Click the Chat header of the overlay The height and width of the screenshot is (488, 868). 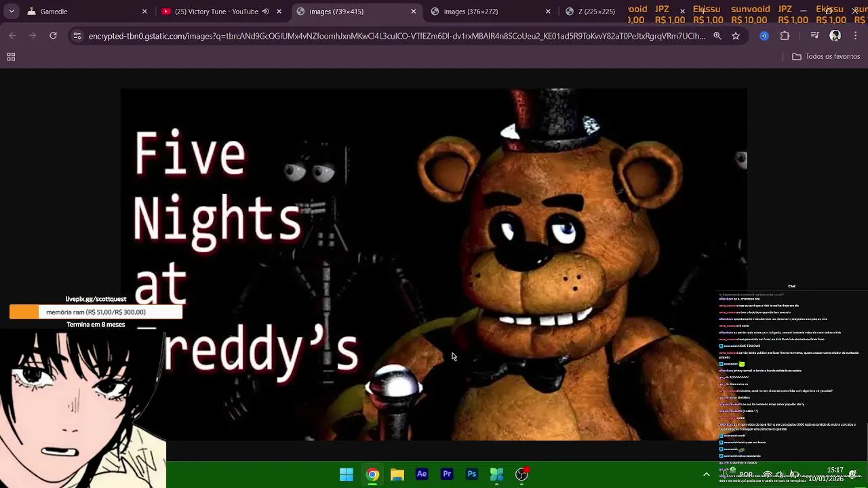click(791, 287)
